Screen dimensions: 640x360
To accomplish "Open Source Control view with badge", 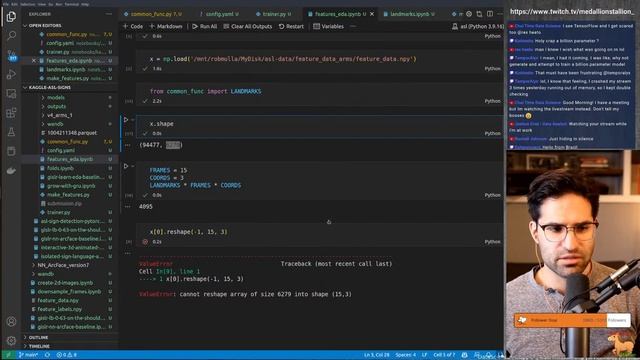I will coord(11,55).
